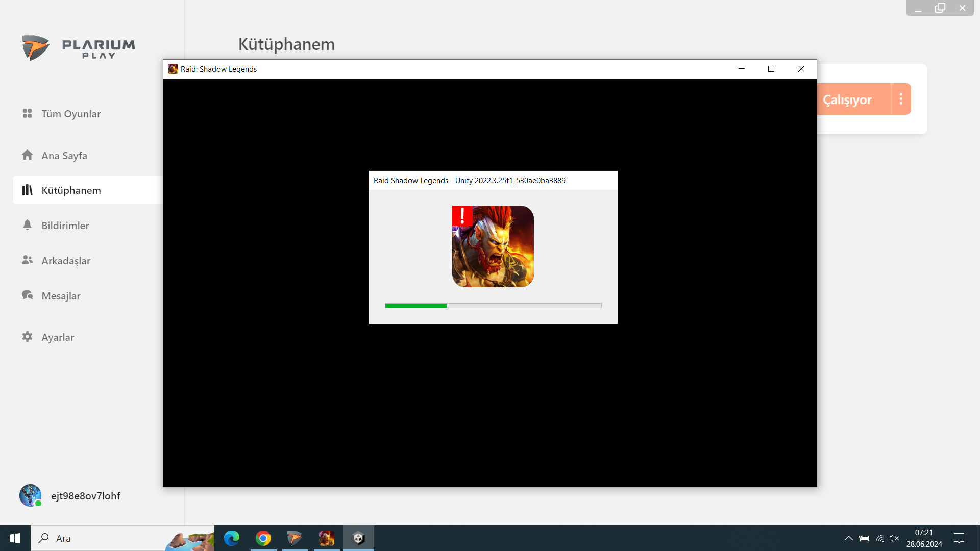The height and width of the screenshot is (551, 980).
Task: Close the Plarium Play window
Action: tap(963, 8)
